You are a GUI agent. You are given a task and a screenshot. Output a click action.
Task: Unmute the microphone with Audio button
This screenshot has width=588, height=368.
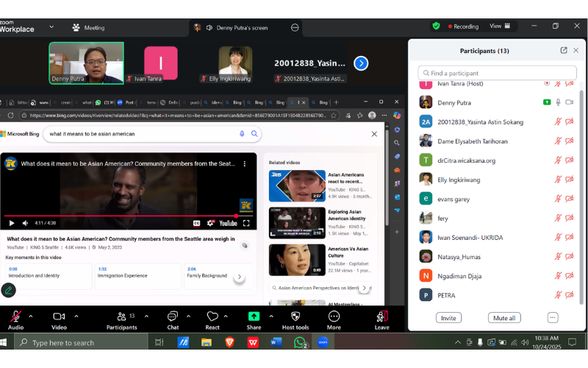pyautogui.click(x=15, y=316)
